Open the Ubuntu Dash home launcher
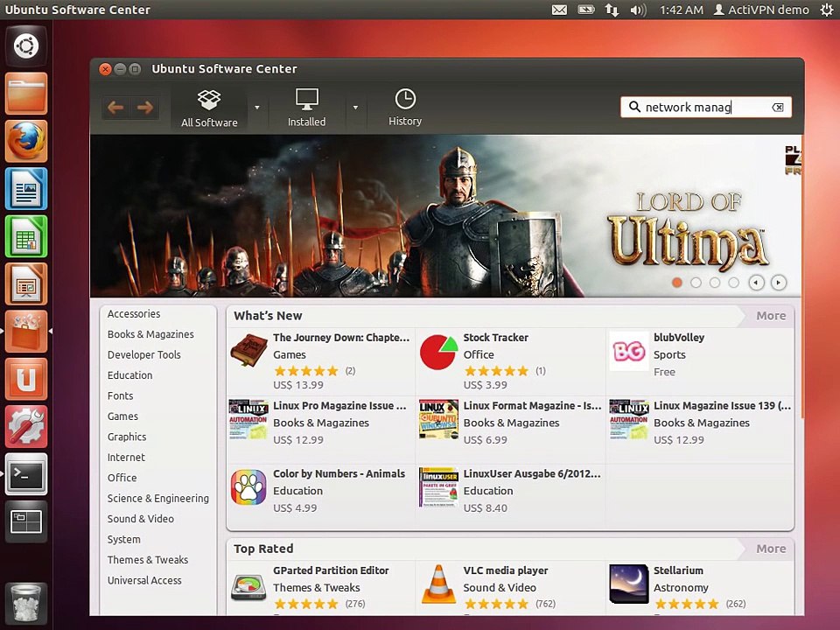The image size is (840, 630). 26,45
